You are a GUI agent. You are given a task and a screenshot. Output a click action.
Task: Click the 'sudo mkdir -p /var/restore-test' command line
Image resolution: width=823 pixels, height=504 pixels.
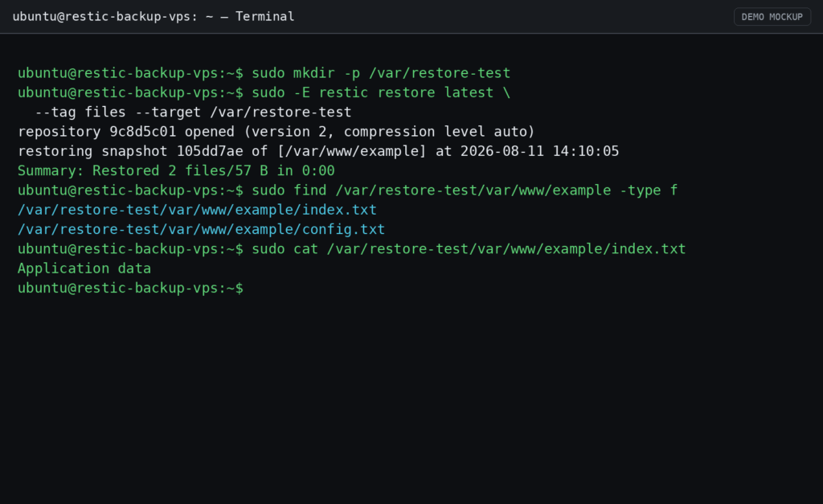pos(264,73)
